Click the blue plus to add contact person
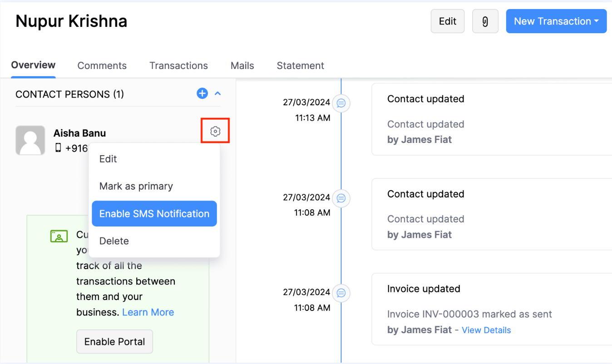 [x=202, y=93]
